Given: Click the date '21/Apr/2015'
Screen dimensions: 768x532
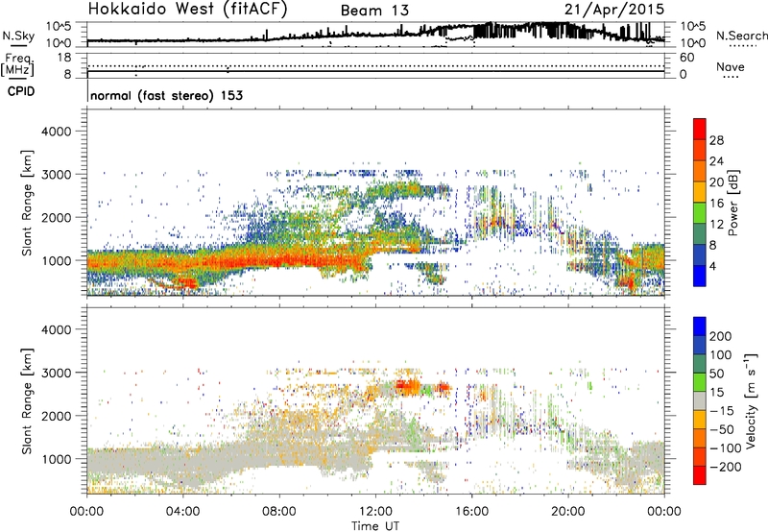Looking at the screenshot, I should tap(614, 10).
